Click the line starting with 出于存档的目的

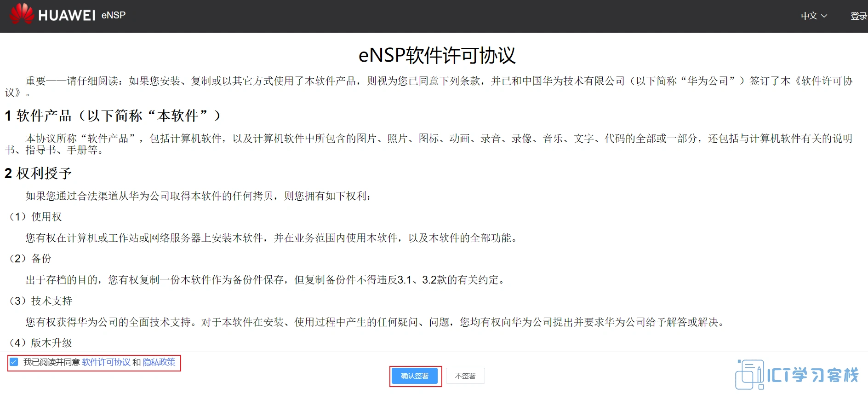[266, 280]
